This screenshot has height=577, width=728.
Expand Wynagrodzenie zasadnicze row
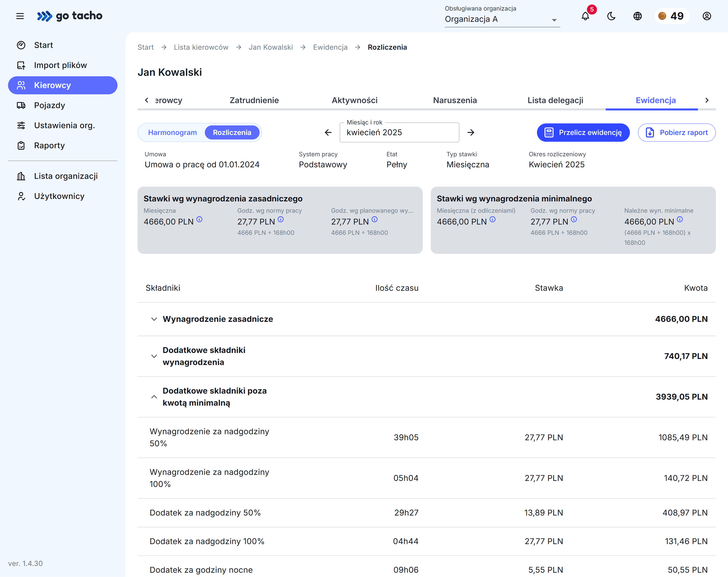(154, 319)
